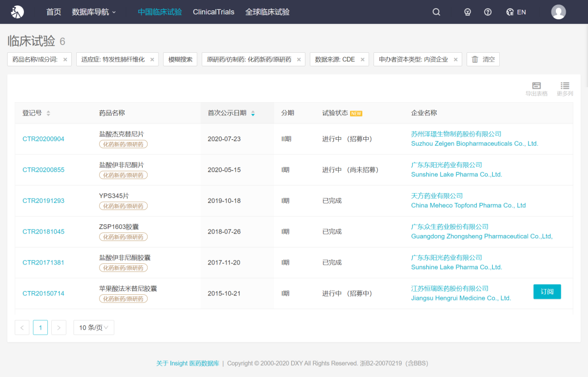The image size is (588, 377).
Task: Remove the 药品名称/成分词 filter tag
Action: (65, 60)
